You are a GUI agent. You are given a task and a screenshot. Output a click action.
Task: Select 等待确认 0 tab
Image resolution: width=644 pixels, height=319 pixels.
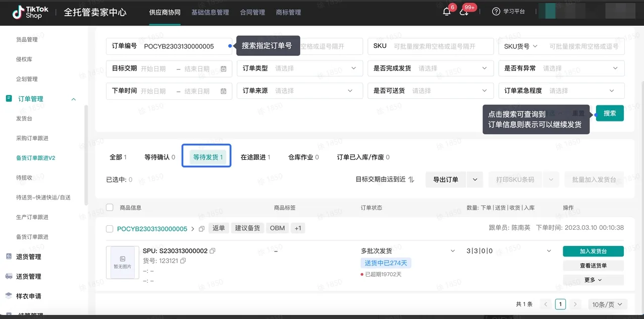pyautogui.click(x=159, y=157)
